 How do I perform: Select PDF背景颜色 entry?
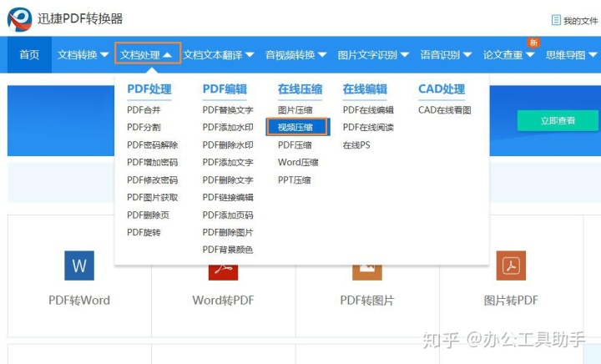click(228, 250)
